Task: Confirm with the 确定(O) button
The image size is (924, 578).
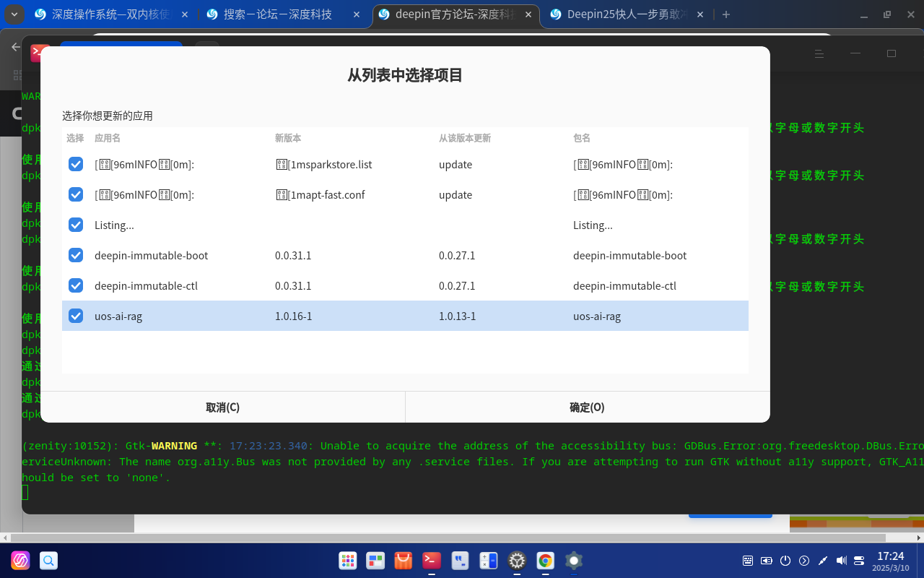Action: click(588, 407)
